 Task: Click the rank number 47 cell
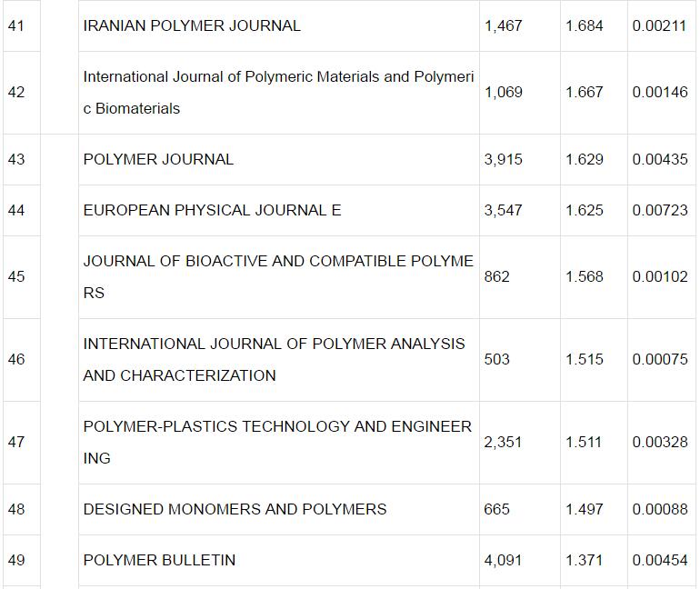[x=16, y=442]
